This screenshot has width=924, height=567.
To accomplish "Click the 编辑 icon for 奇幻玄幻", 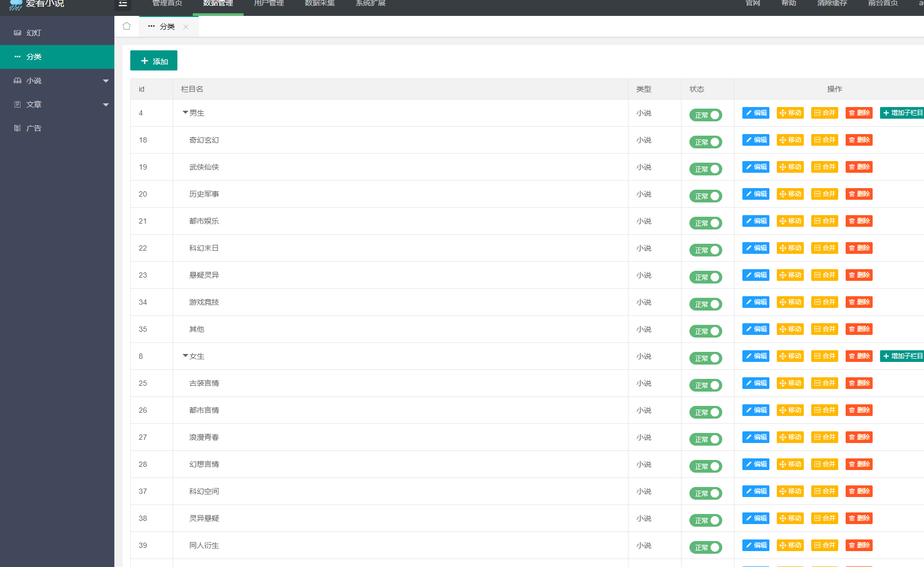I will tap(755, 140).
